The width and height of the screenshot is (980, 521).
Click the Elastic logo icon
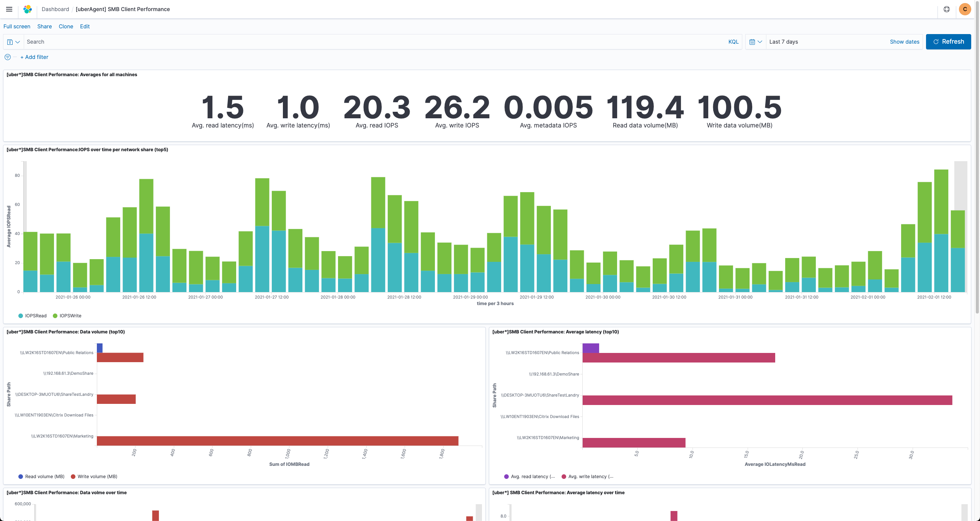pyautogui.click(x=28, y=9)
